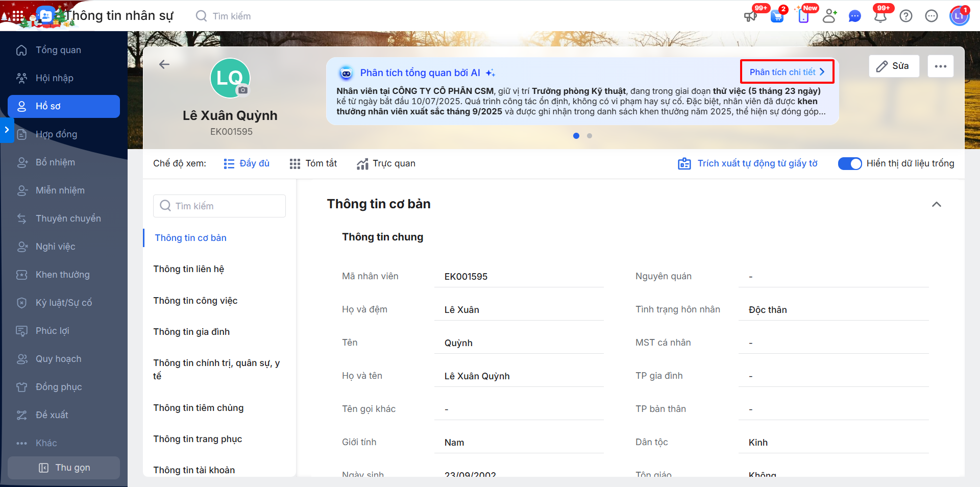
Task: Open Tổng quan in sidebar
Action: pos(64,50)
